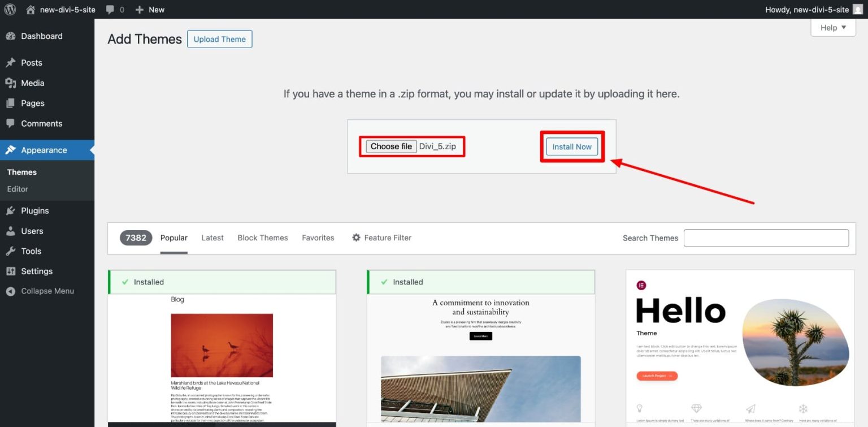This screenshot has width=868, height=427.
Task: Select the Plugins plug icon
Action: [x=11, y=210]
